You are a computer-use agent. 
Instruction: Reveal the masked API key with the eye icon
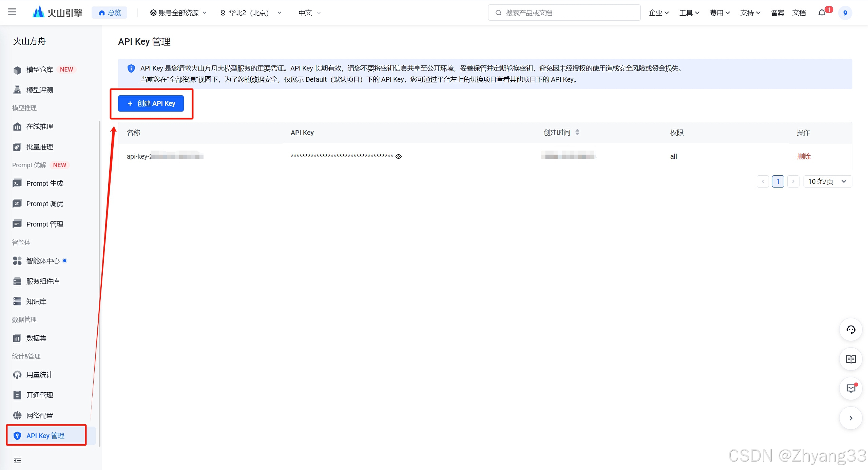[x=399, y=156]
